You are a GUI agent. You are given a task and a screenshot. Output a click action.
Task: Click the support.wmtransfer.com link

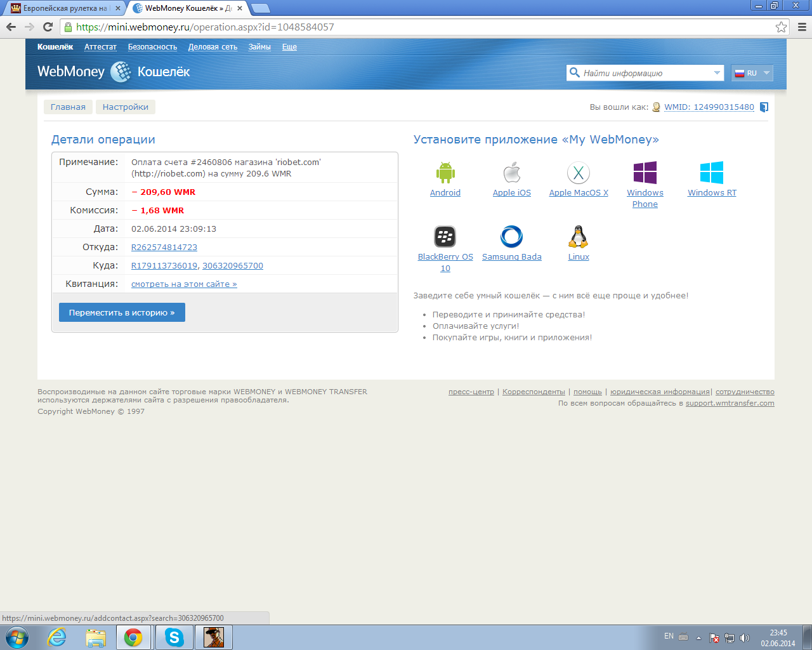tap(730, 403)
